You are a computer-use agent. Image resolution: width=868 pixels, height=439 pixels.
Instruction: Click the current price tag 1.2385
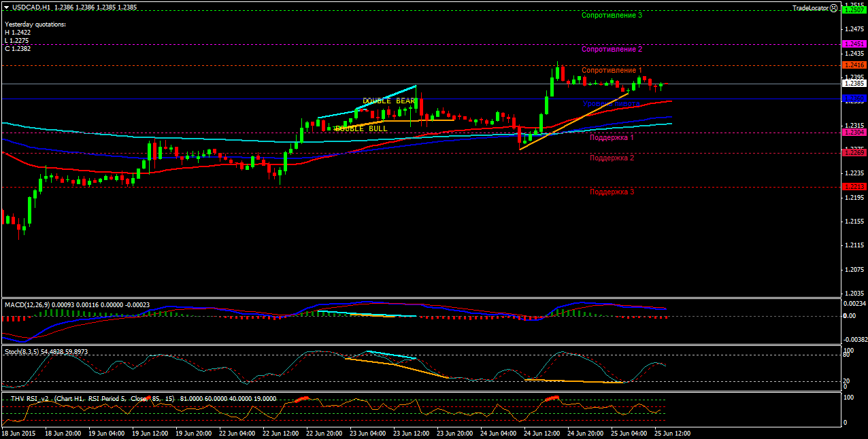[x=854, y=84]
